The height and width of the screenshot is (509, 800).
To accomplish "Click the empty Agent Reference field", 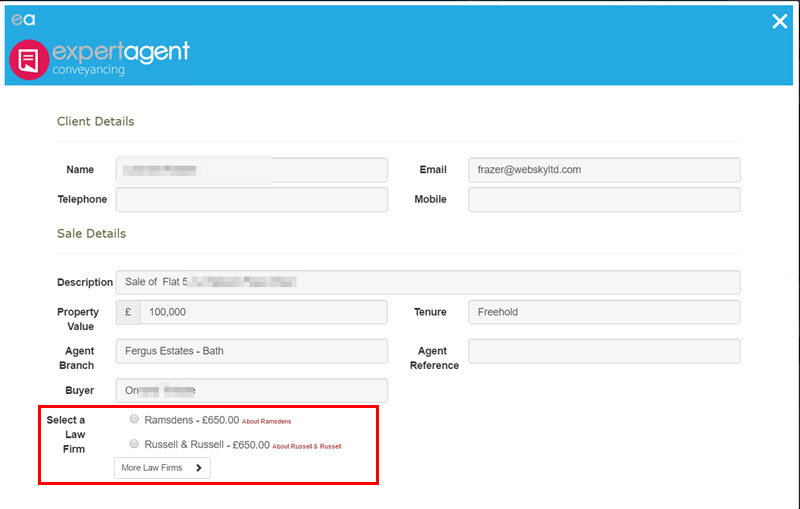I will 604,351.
